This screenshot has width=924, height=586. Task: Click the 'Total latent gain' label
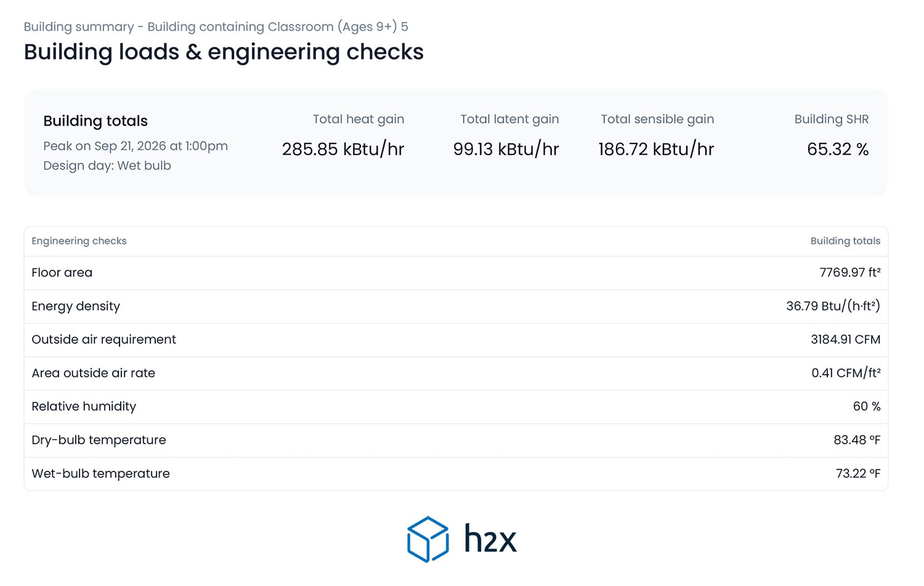509,119
